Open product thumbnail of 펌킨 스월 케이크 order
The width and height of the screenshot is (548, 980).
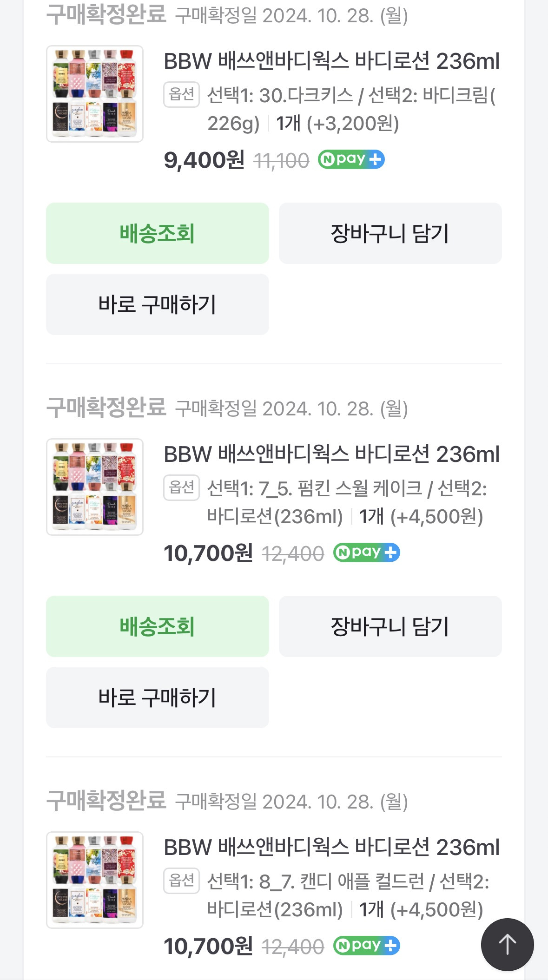(x=95, y=487)
